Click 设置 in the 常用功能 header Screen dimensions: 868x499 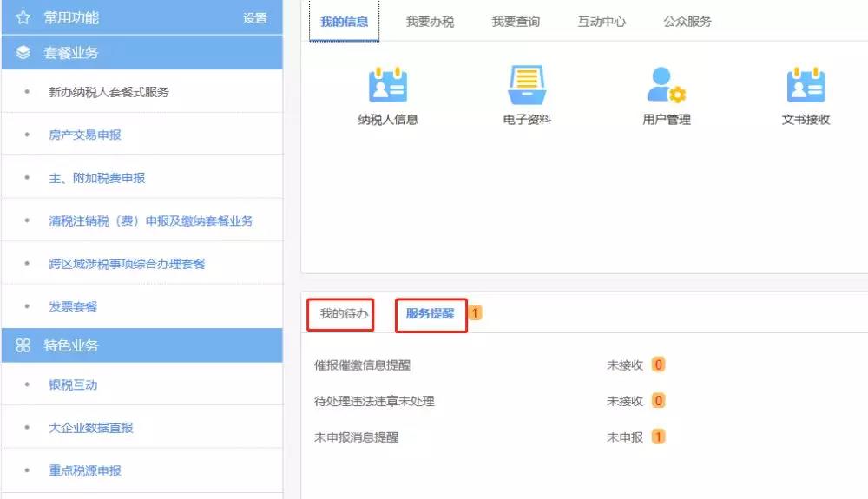click(x=255, y=18)
